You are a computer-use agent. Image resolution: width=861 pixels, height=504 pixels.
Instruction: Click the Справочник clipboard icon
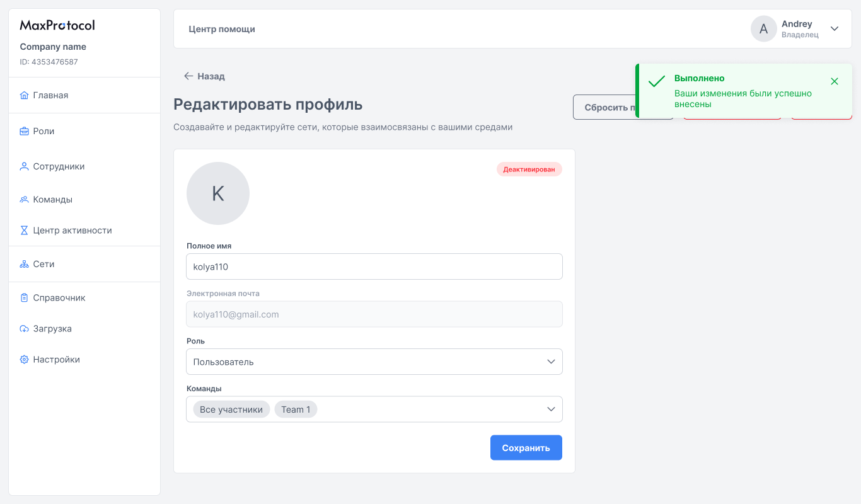[x=24, y=297]
